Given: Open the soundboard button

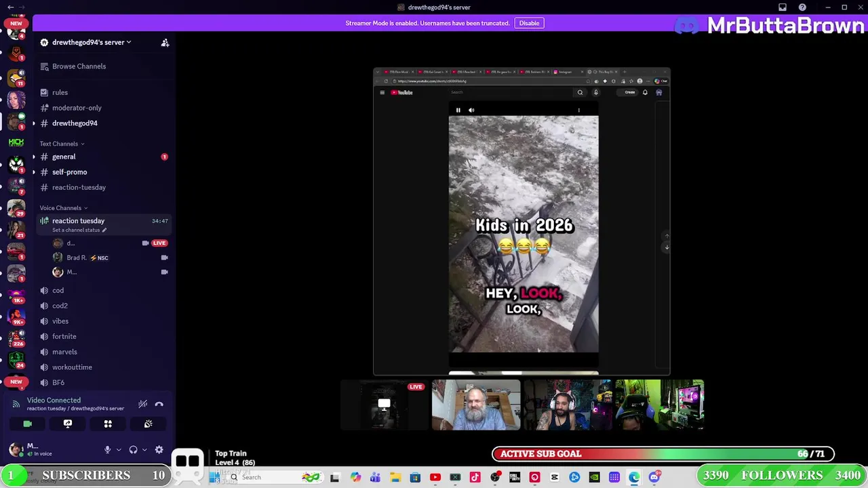Looking at the screenshot, I should 148,424.
